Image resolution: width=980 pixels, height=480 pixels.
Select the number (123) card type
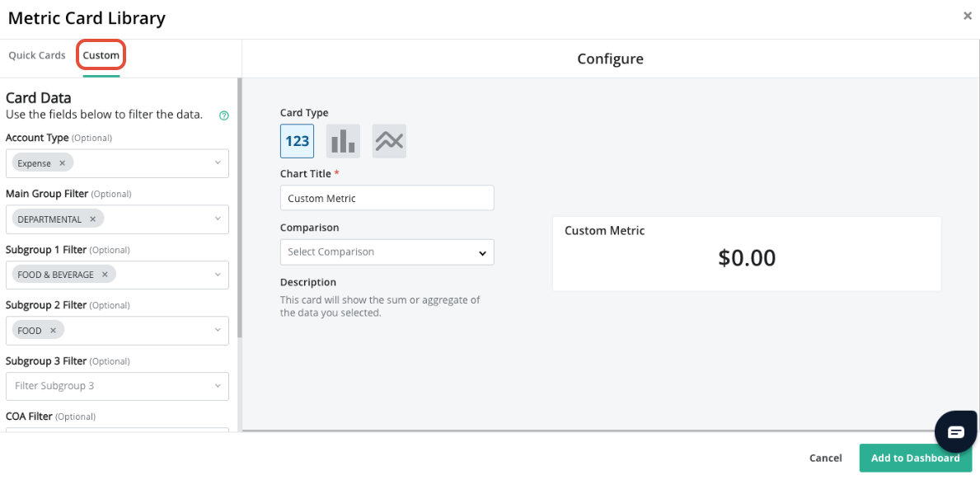[297, 141]
